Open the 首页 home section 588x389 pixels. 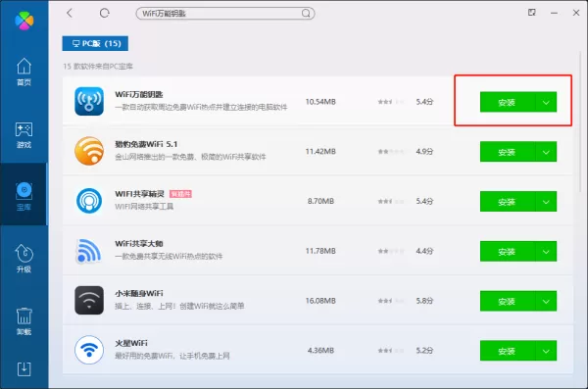pyautogui.click(x=24, y=72)
